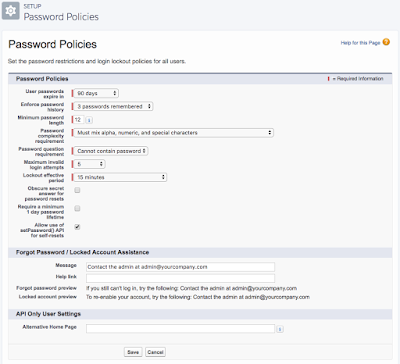Click the Alternative Home Page input field

click(180, 329)
